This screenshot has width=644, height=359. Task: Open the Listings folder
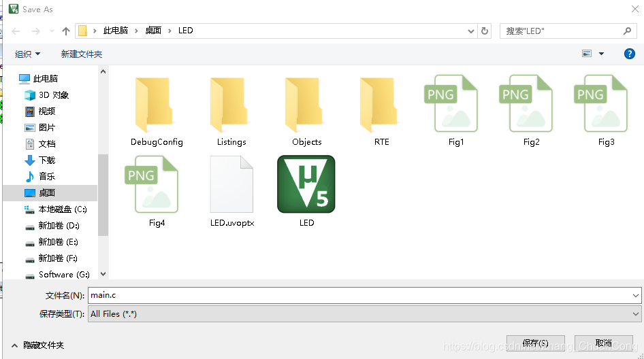tap(231, 111)
